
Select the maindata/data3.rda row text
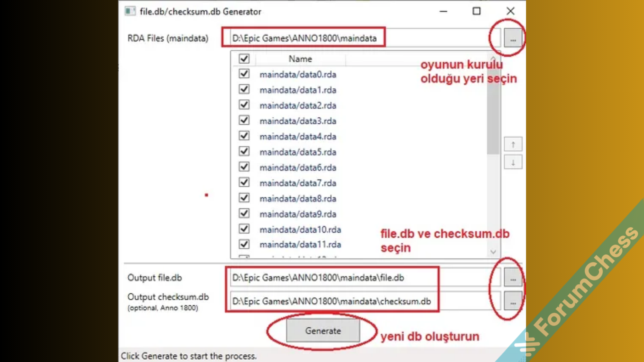pyautogui.click(x=298, y=121)
